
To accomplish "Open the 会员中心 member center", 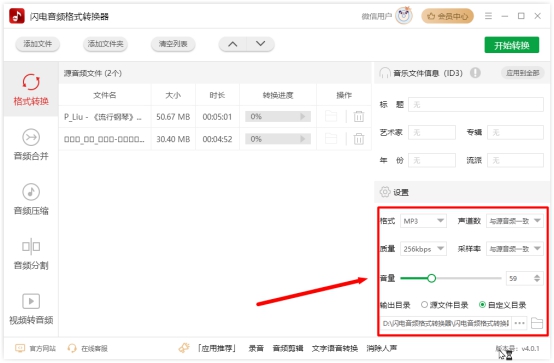I will [447, 16].
